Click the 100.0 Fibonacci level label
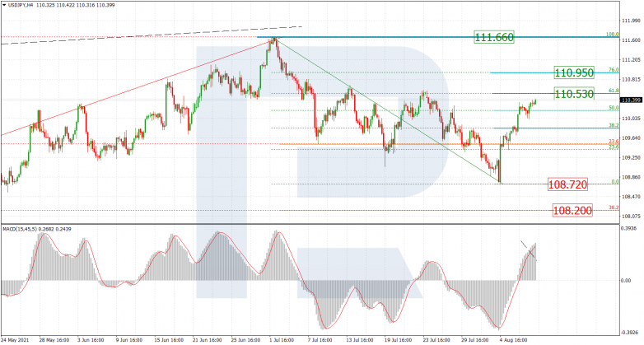 coord(613,35)
